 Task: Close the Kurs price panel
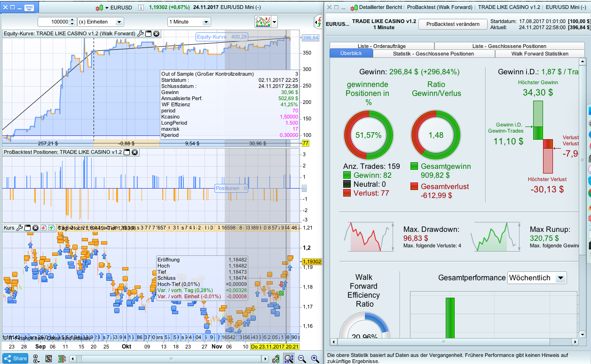click(x=35, y=228)
